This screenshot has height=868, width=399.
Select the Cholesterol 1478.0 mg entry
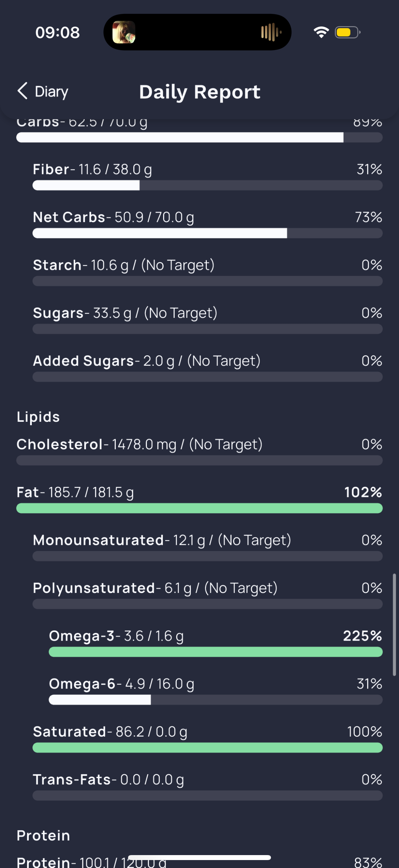pyautogui.click(x=199, y=451)
